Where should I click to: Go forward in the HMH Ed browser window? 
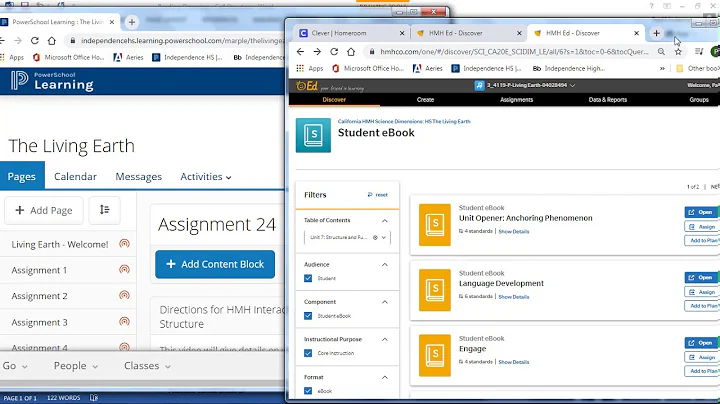(x=317, y=51)
